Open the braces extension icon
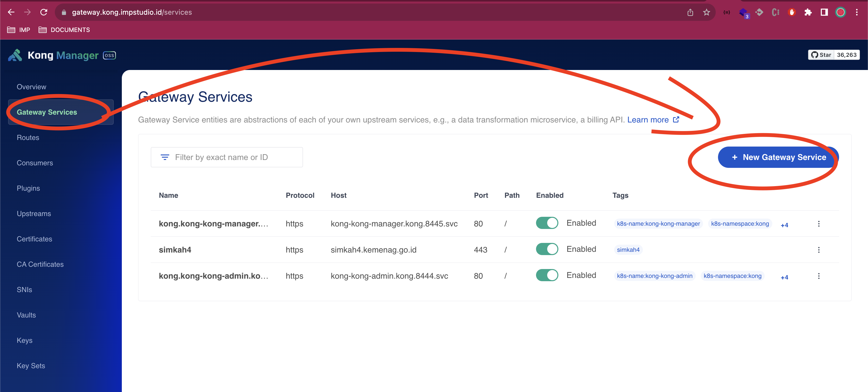Image resolution: width=868 pixels, height=392 pixels. pos(727,12)
